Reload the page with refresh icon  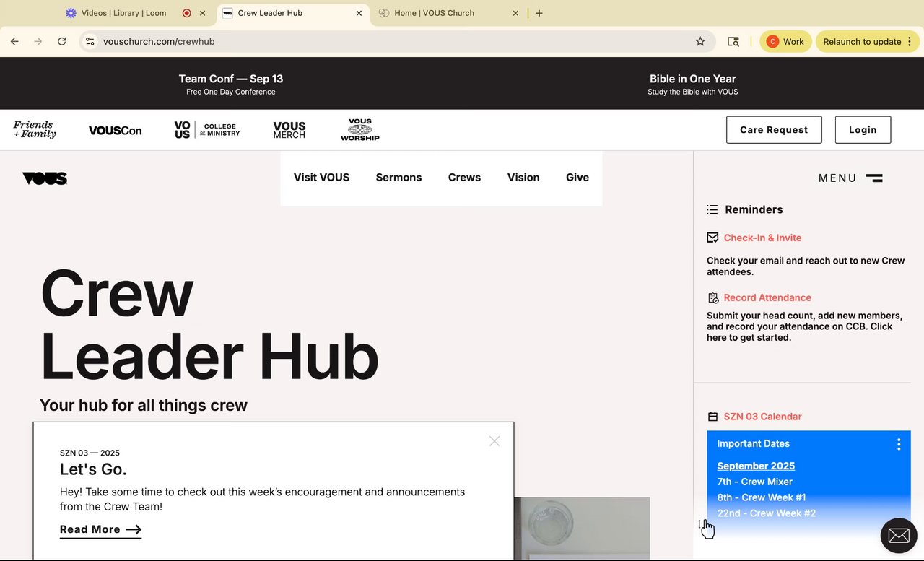coord(62,41)
